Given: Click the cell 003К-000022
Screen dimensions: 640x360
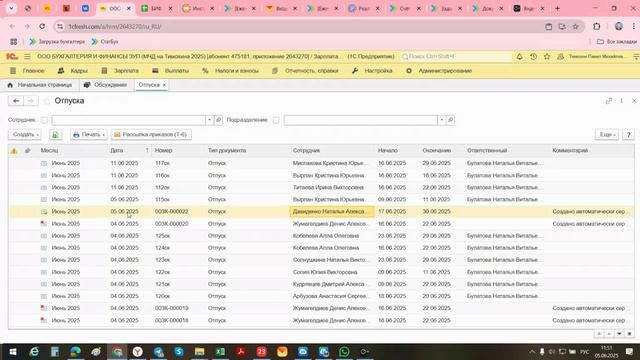Looking at the screenshot, I should [172, 211].
